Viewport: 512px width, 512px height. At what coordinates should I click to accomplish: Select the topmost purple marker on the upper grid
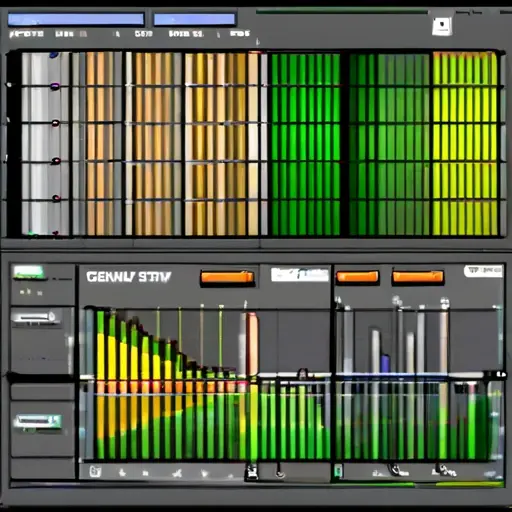coord(54,55)
